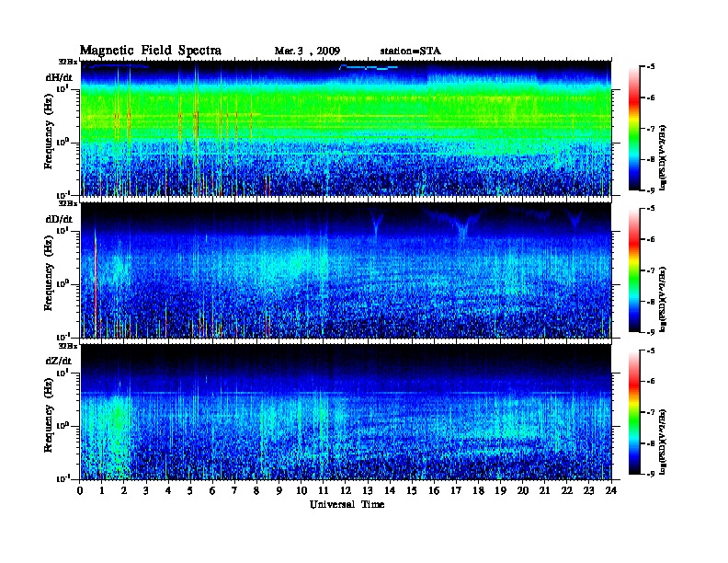Click the color scale bar beside dD/dt panel
Screen dimensions: 728x563
point(634,270)
